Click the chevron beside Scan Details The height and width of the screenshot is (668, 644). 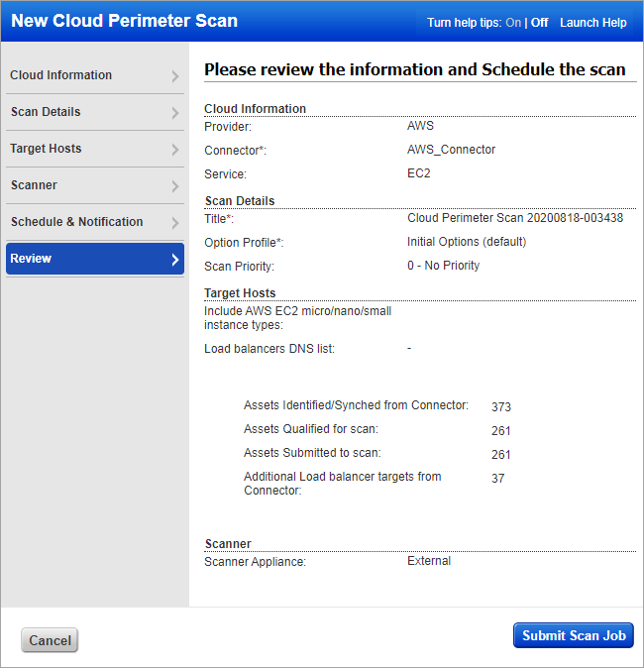[x=175, y=113]
